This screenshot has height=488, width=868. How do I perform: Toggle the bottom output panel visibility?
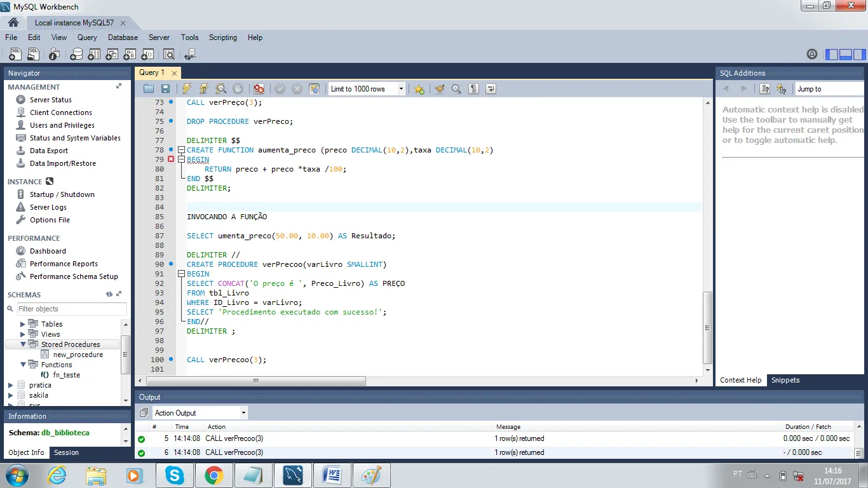tap(845, 55)
